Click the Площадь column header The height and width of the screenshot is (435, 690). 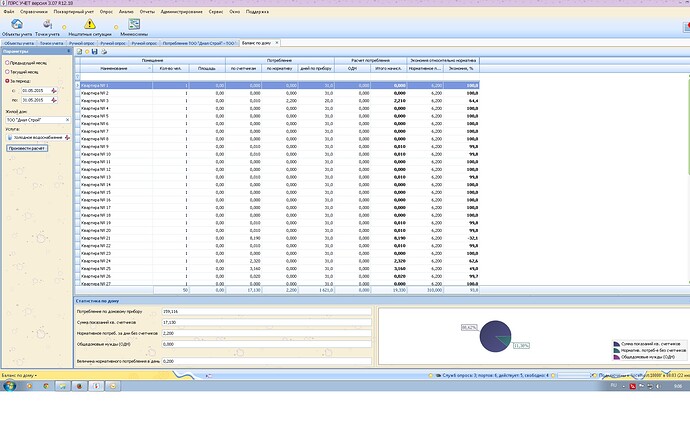[x=207, y=69]
